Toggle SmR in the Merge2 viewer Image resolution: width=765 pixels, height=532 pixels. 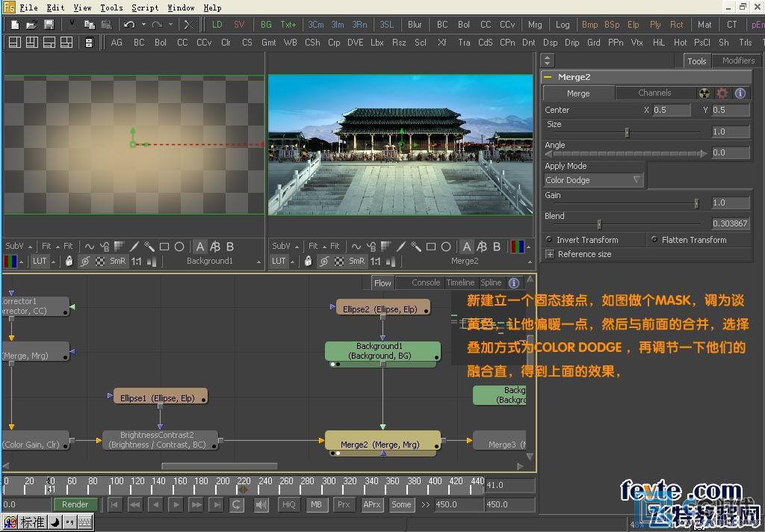[x=356, y=261]
